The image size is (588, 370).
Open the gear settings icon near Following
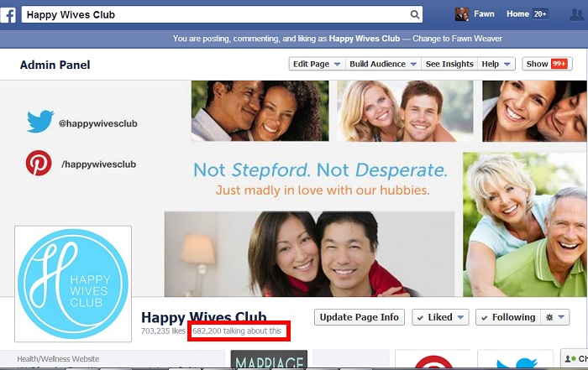[549, 317]
